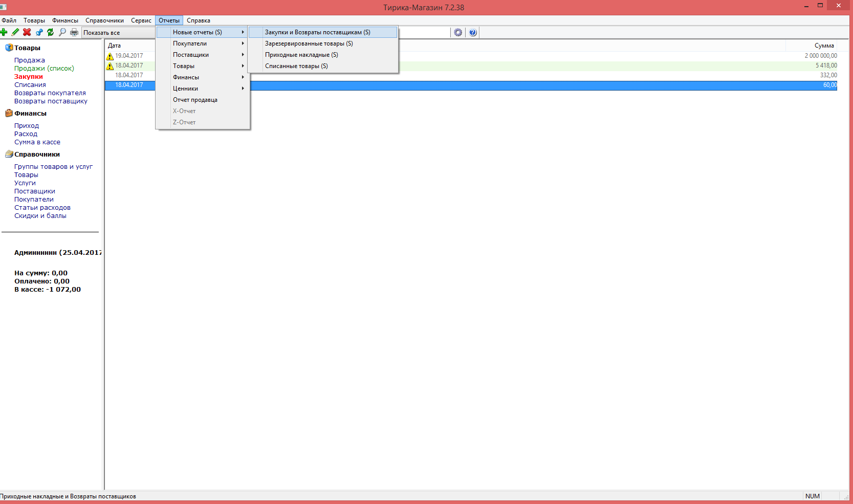This screenshot has height=504, width=853.
Task: Open "Продажи (список)" in the sidebar
Action: 44,69
